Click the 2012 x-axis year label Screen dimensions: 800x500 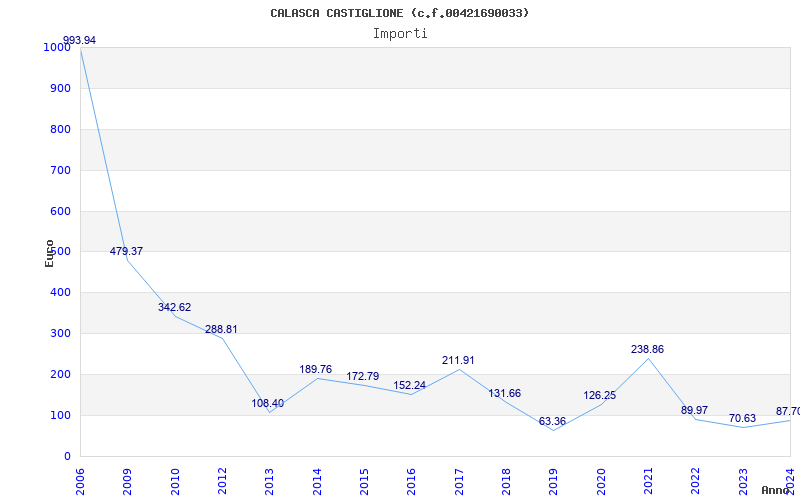coord(221,481)
